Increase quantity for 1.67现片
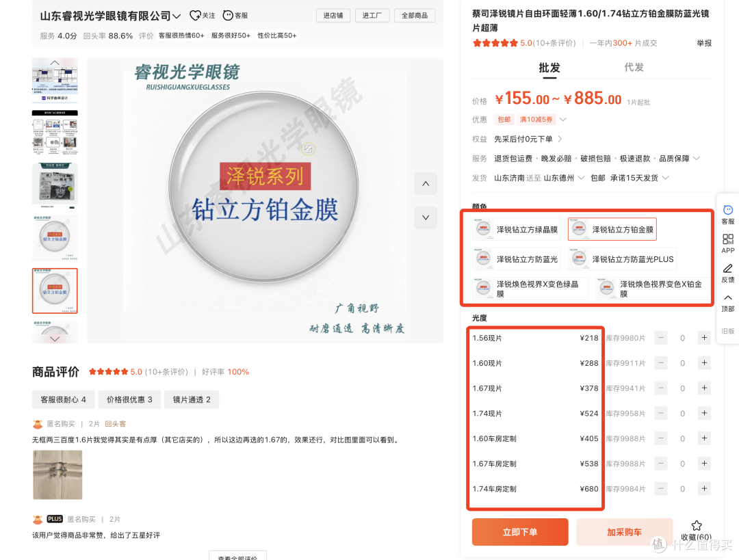 pos(704,388)
